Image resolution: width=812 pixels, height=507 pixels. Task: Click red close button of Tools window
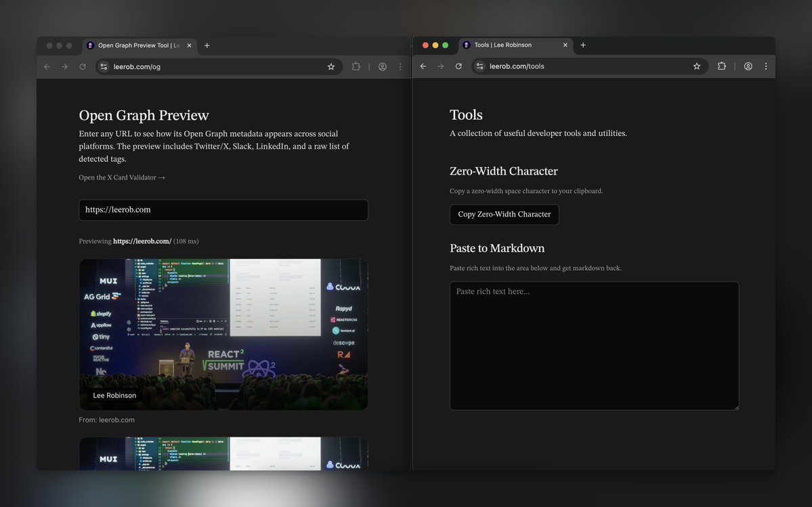point(425,45)
